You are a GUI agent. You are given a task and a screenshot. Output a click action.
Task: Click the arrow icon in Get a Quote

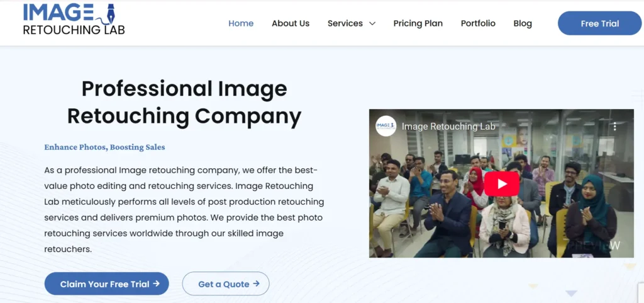click(x=257, y=284)
